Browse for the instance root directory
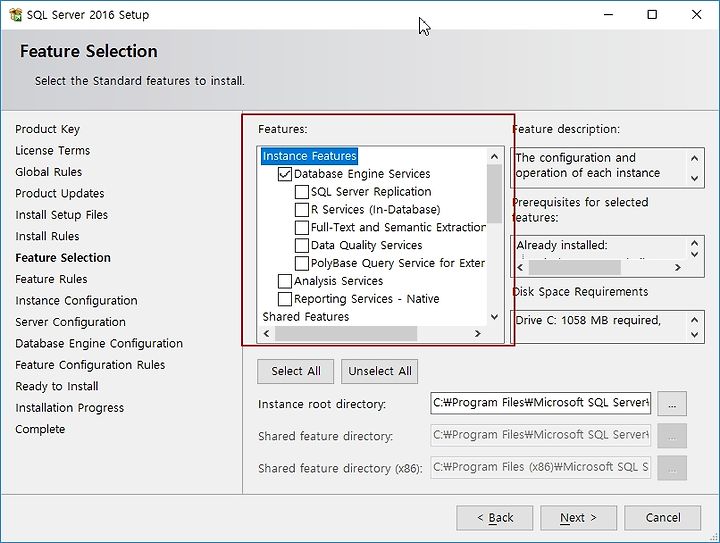The height and width of the screenshot is (543, 720). point(672,403)
